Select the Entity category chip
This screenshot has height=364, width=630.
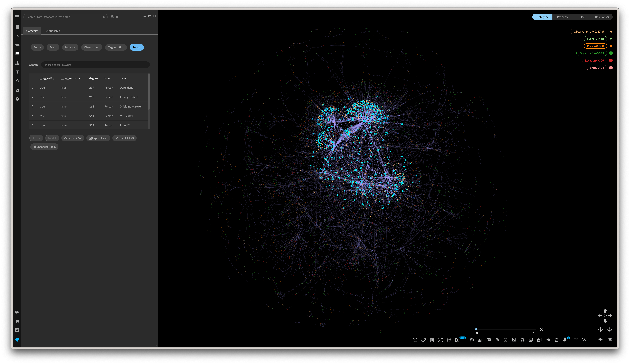tap(37, 47)
